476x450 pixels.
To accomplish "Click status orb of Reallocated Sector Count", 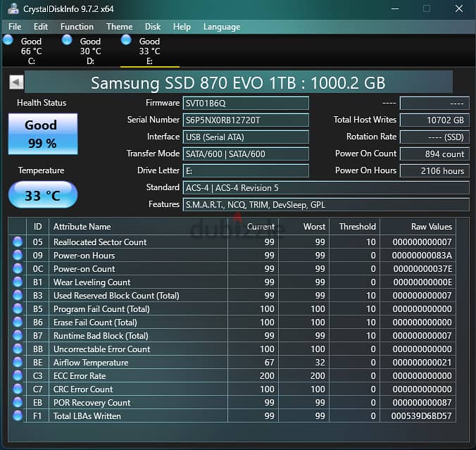I will [18, 242].
